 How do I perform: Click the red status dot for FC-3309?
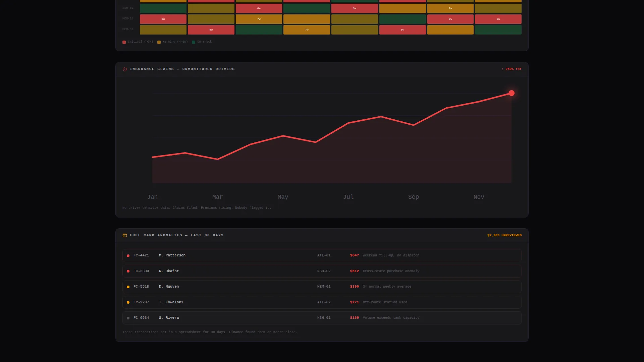(x=128, y=271)
